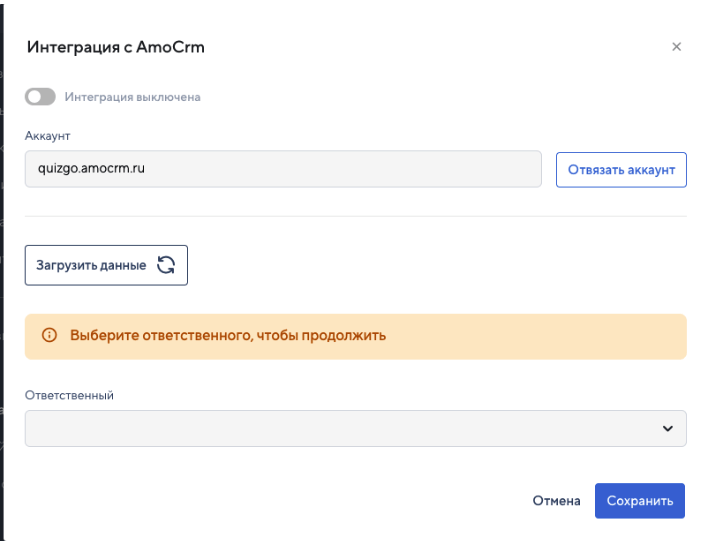Enable the integration toggle switch
The width and height of the screenshot is (704, 541).
[40, 97]
